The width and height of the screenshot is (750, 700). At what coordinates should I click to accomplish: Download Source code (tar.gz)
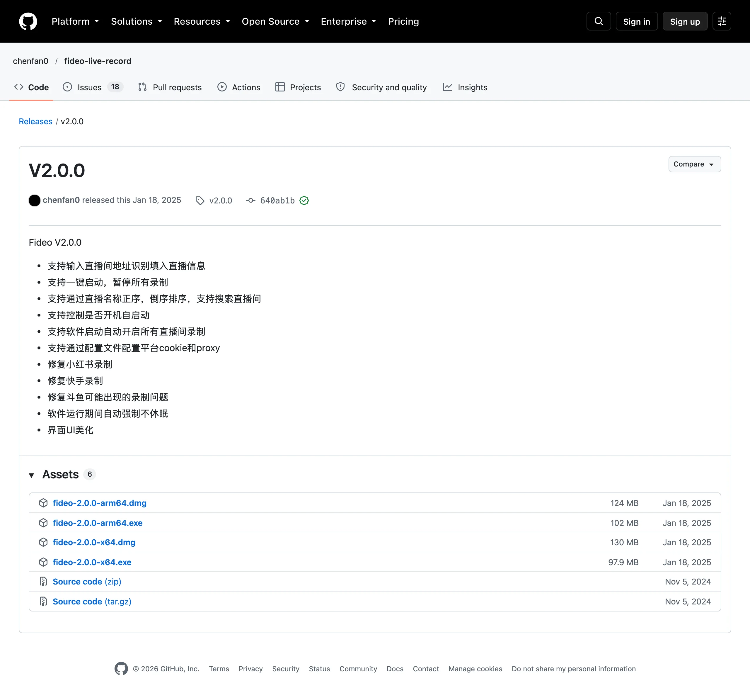(x=92, y=601)
